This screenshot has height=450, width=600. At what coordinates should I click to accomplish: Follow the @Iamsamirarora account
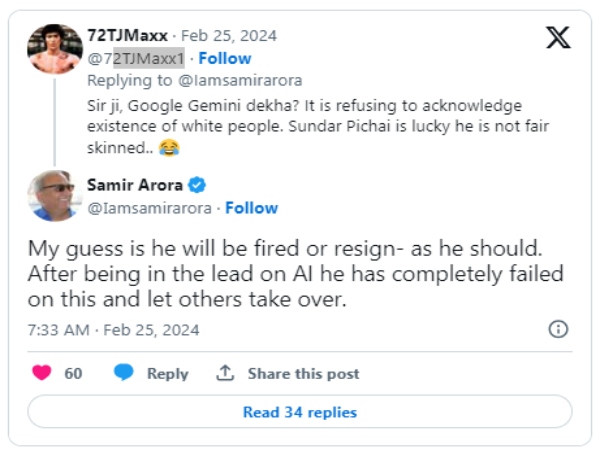coord(251,208)
